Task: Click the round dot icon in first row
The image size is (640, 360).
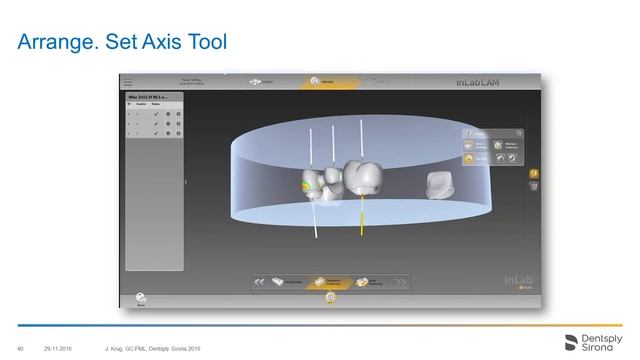Action: pyautogui.click(x=168, y=114)
